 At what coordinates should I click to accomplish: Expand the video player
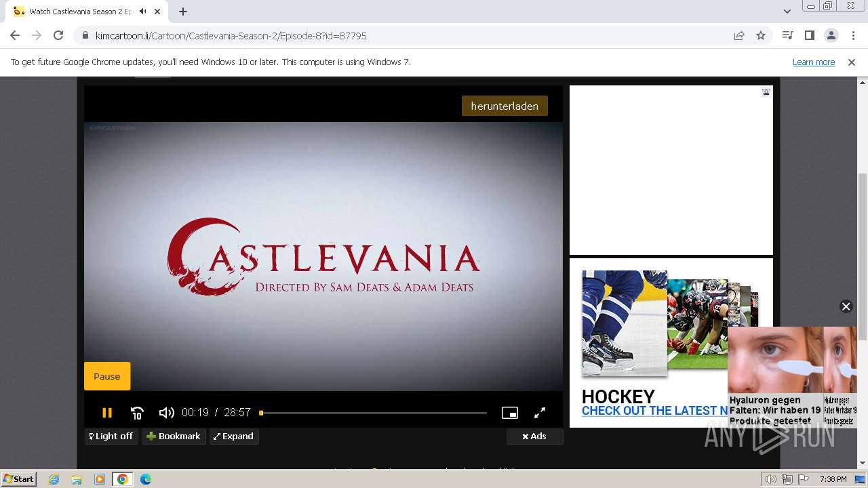pos(234,436)
